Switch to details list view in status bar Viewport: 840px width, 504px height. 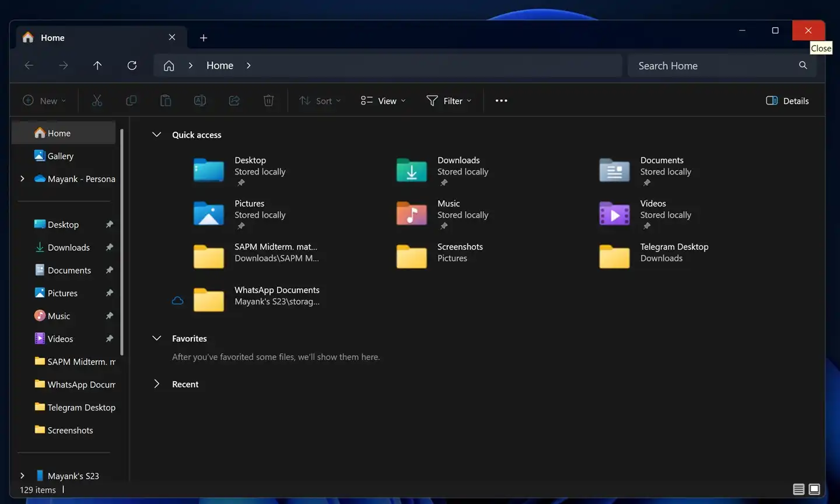[x=799, y=489]
